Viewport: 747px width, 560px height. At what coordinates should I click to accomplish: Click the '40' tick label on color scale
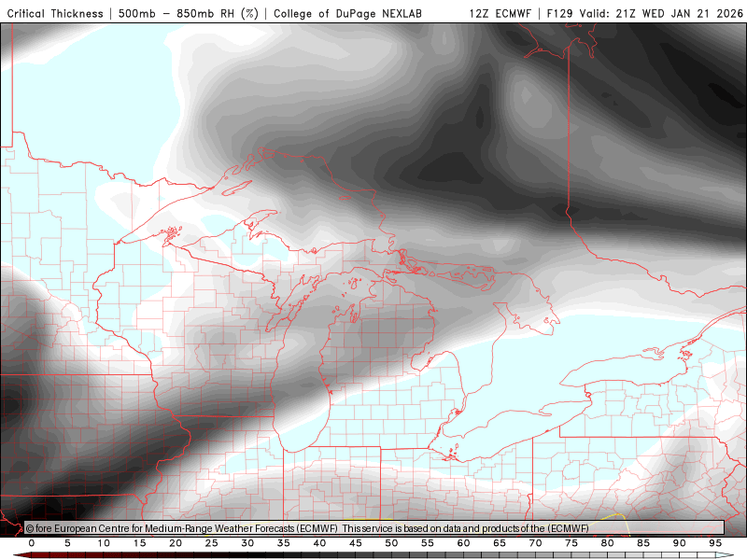tap(319, 543)
